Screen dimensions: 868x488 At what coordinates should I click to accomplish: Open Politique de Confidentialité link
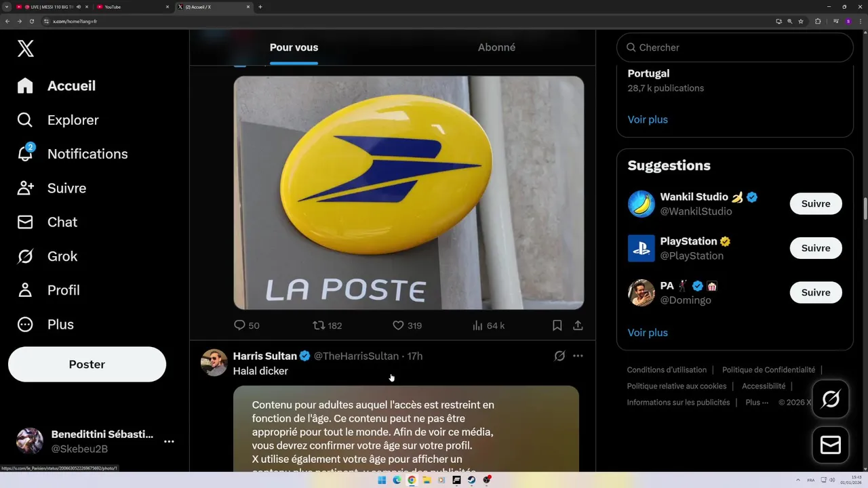[x=768, y=370]
